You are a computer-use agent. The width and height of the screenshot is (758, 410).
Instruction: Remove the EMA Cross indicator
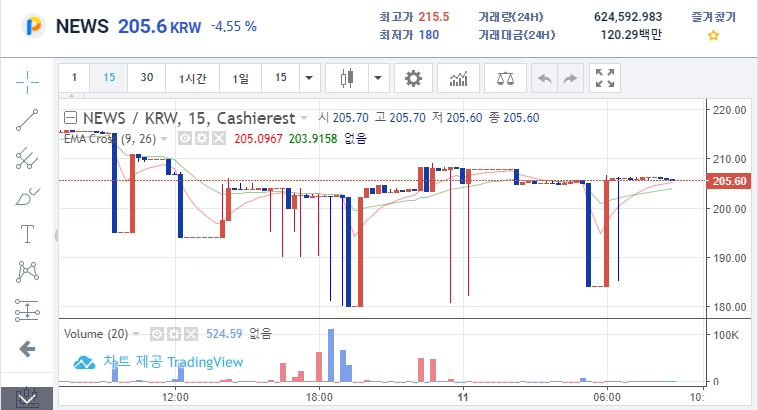click(x=219, y=139)
